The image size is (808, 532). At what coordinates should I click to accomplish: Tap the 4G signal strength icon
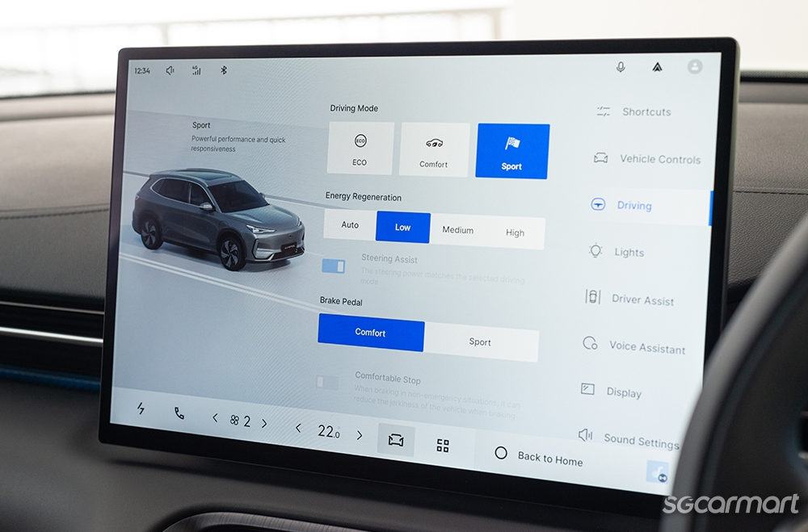[x=196, y=70]
